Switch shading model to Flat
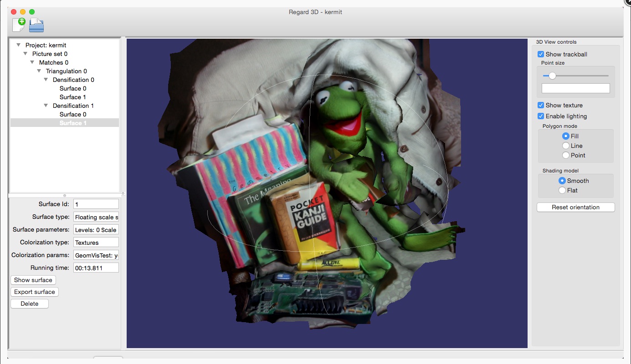The height and width of the screenshot is (364, 631). (562, 190)
